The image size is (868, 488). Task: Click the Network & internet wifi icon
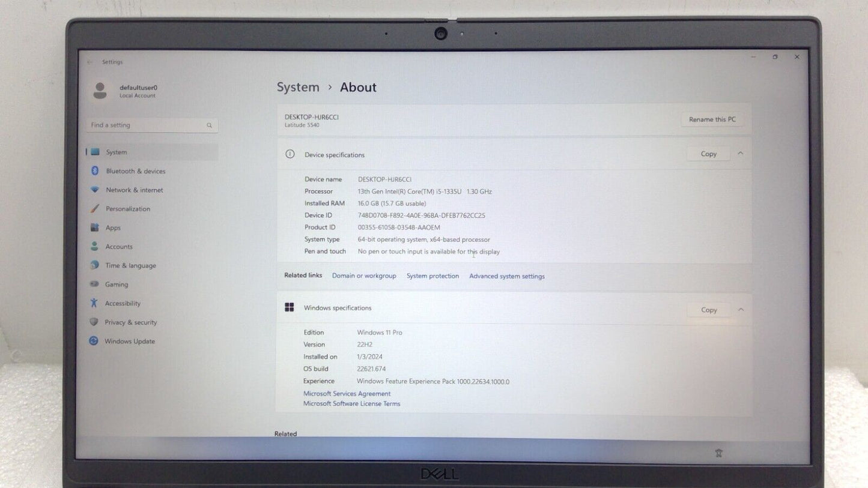[x=94, y=190]
